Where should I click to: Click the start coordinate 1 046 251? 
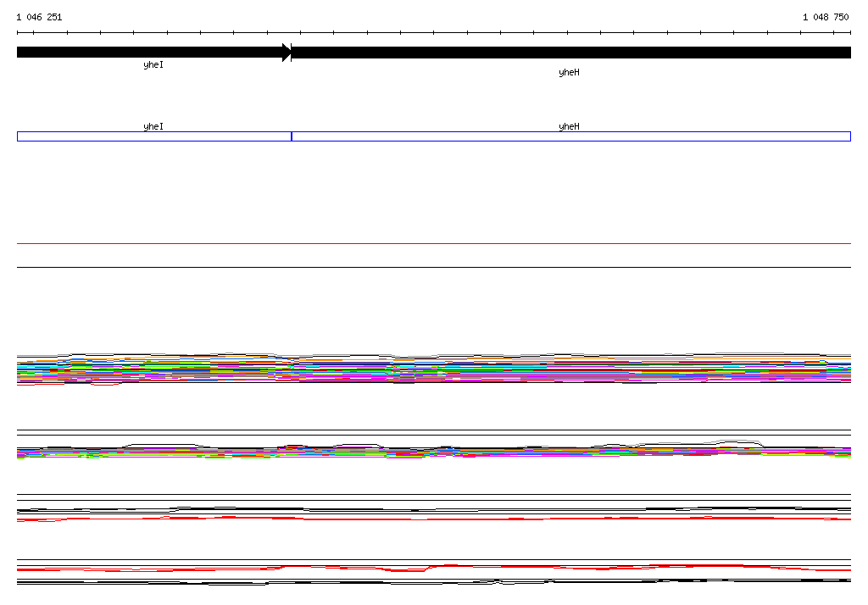point(39,17)
